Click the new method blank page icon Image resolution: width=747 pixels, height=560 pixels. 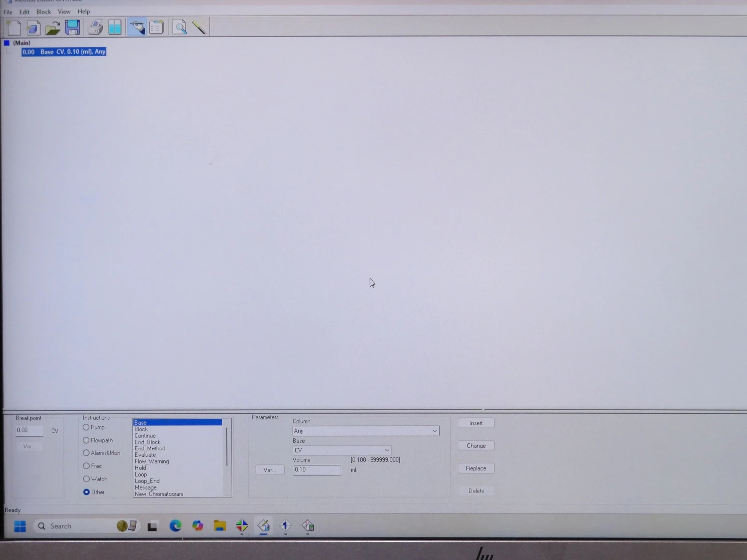click(14, 28)
